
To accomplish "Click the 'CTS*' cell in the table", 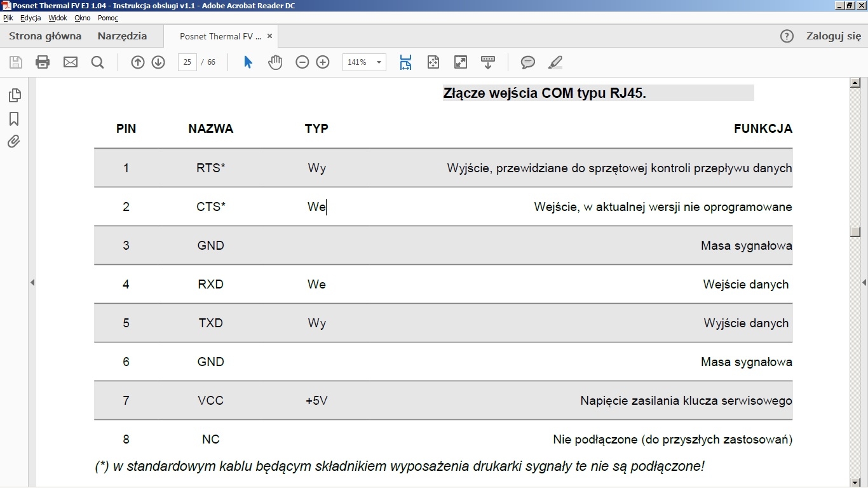I will [211, 207].
